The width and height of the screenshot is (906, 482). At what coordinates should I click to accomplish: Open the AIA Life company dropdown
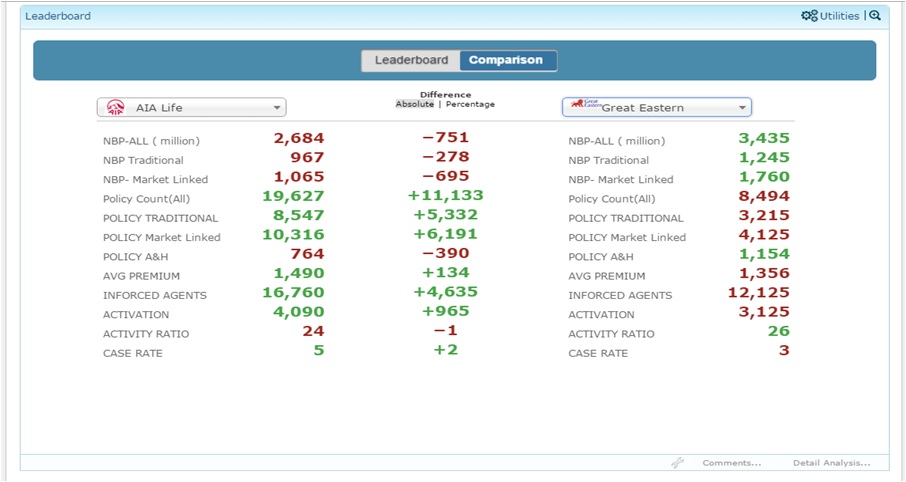coord(277,108)
